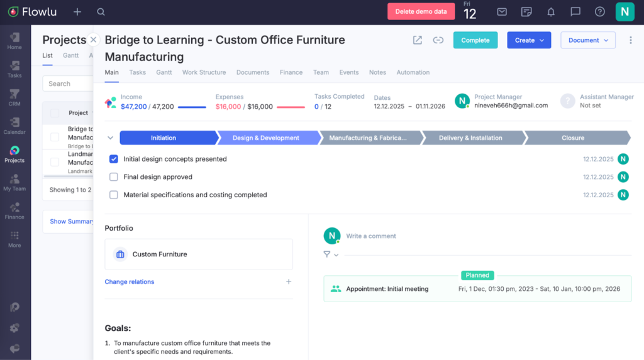Screen dimensions: 644x360
Task: Click Delete demo data button
Action: (x=421, y=11)
